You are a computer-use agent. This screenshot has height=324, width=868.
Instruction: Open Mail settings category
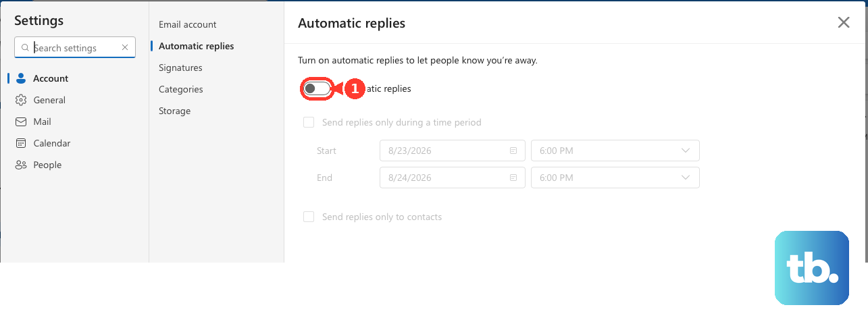click(x=74, y=122)
